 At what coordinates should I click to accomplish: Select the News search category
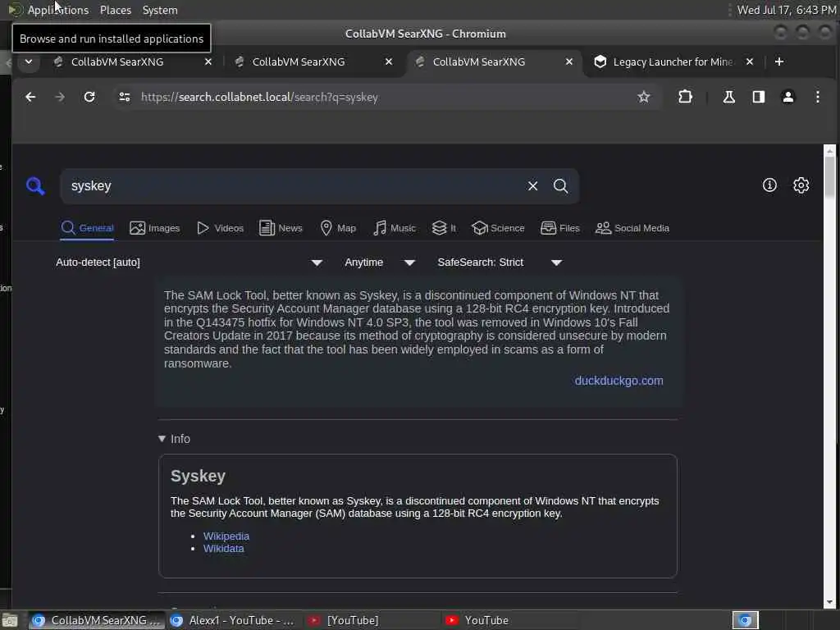(x=281, y=228)
